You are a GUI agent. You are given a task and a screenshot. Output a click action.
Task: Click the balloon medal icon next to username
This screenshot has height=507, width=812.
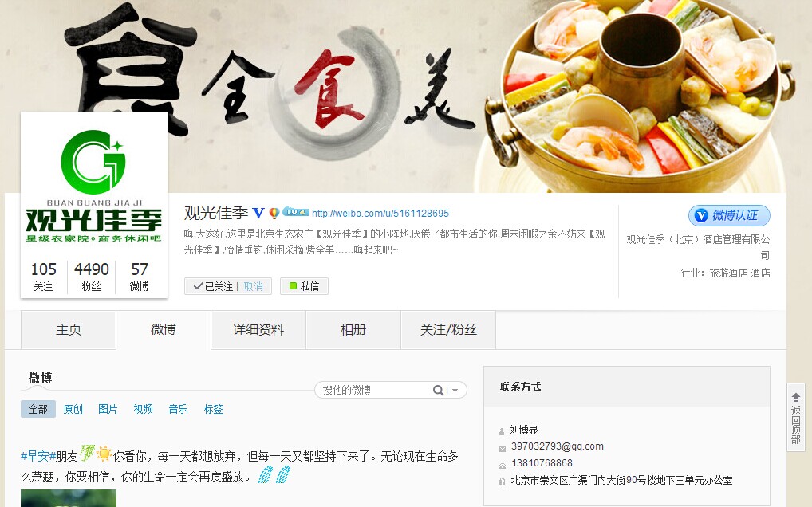pyautogui.click(x=274, y=213)
